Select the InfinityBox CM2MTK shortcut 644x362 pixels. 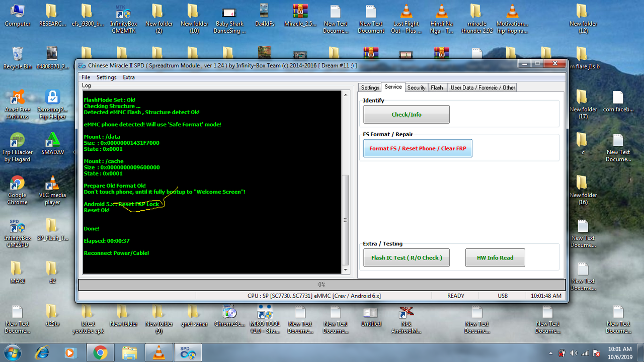[124, 19]
